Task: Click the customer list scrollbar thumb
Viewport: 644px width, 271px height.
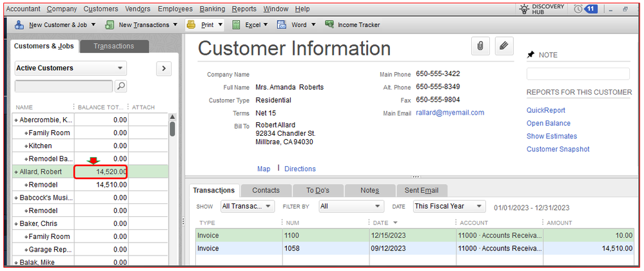Action: tap(173, 128)
